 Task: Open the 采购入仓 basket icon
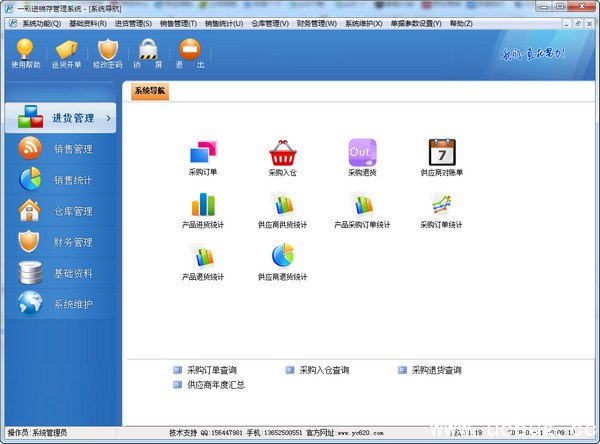(282, 153)
